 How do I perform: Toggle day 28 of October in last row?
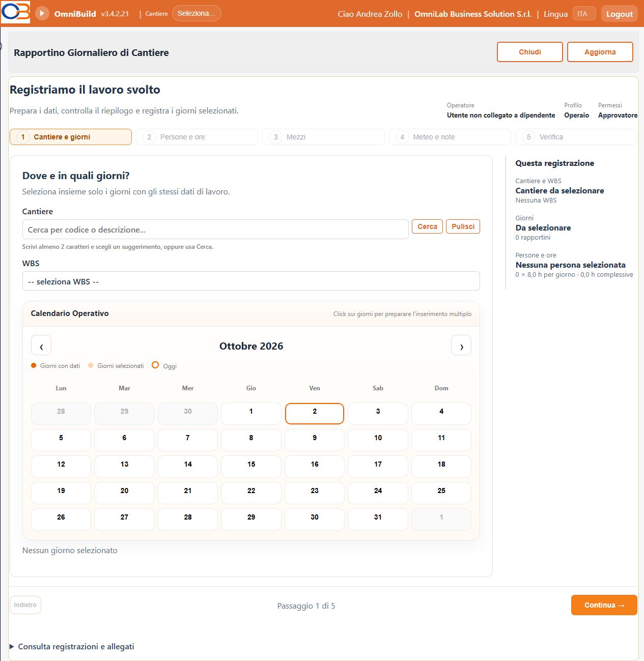[x=188, y=519]
